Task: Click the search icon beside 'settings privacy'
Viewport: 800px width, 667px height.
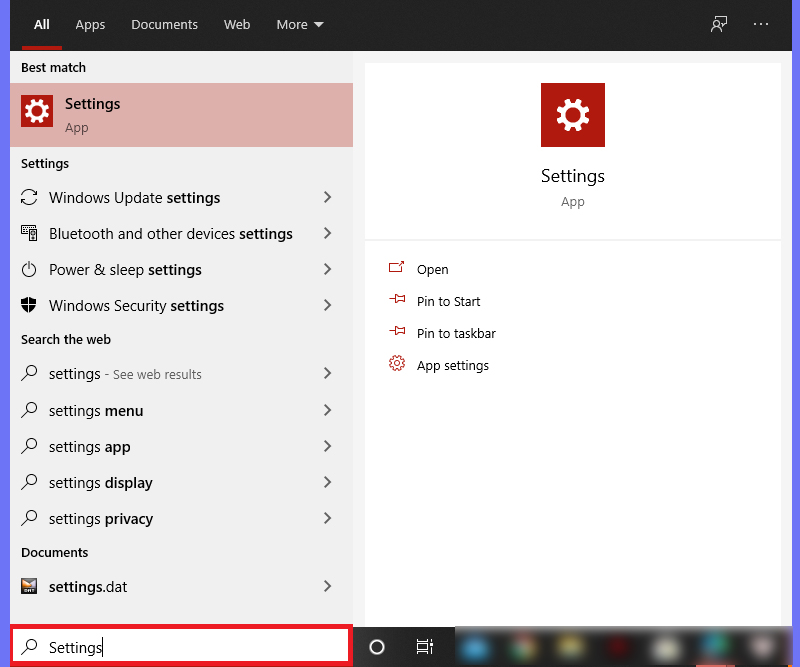Action: coord(29,518)
